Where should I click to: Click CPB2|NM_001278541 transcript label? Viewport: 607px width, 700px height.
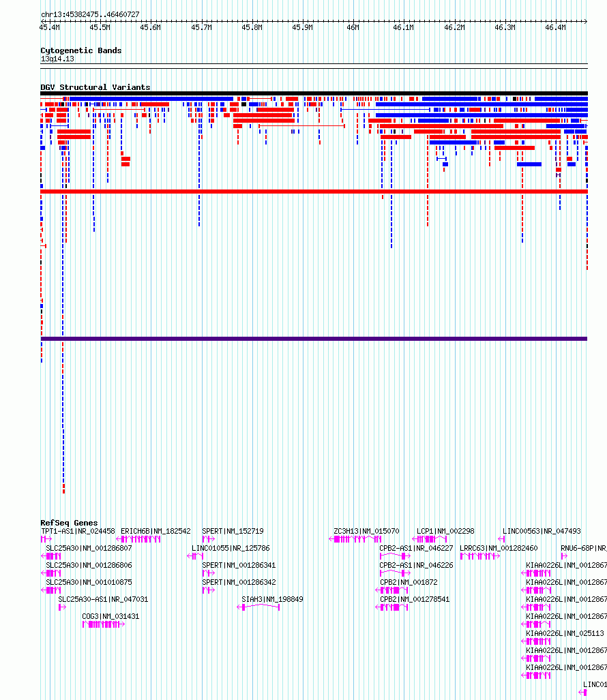[415, 599]
